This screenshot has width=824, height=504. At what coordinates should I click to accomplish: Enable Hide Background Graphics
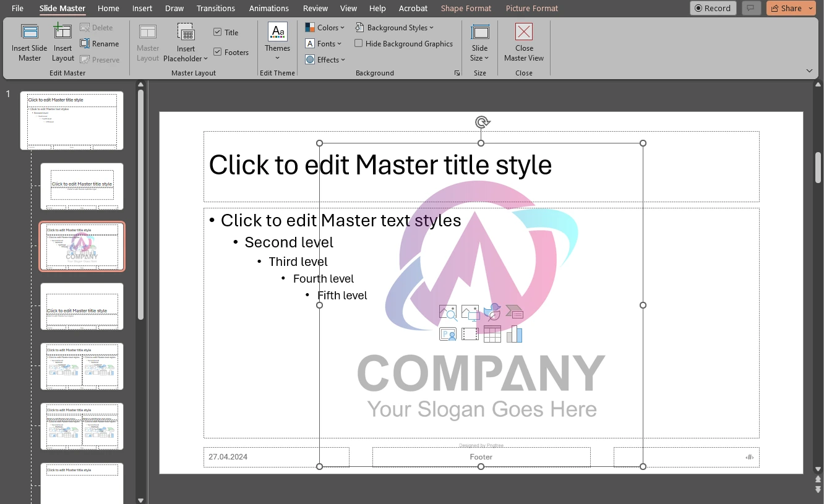pyautogui.click(x=359, y=43)
